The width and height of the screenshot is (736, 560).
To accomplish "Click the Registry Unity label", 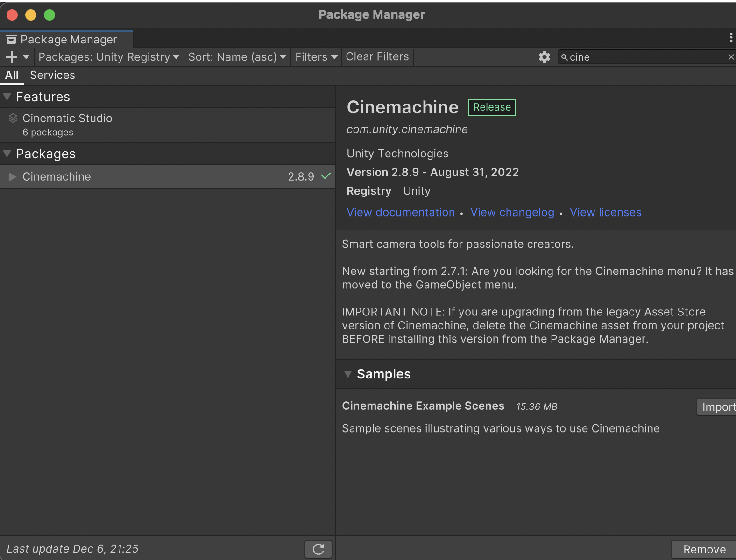I will tap(389, 191).
